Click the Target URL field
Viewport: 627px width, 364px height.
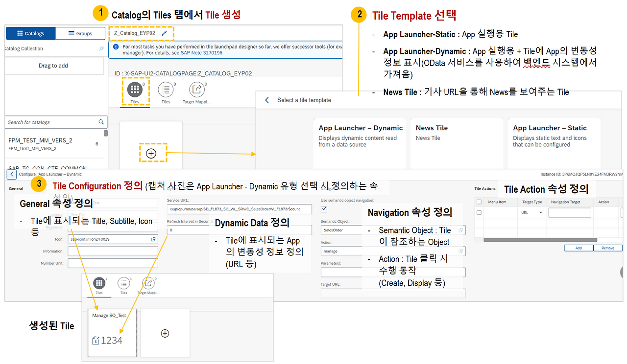coord(393,293)
